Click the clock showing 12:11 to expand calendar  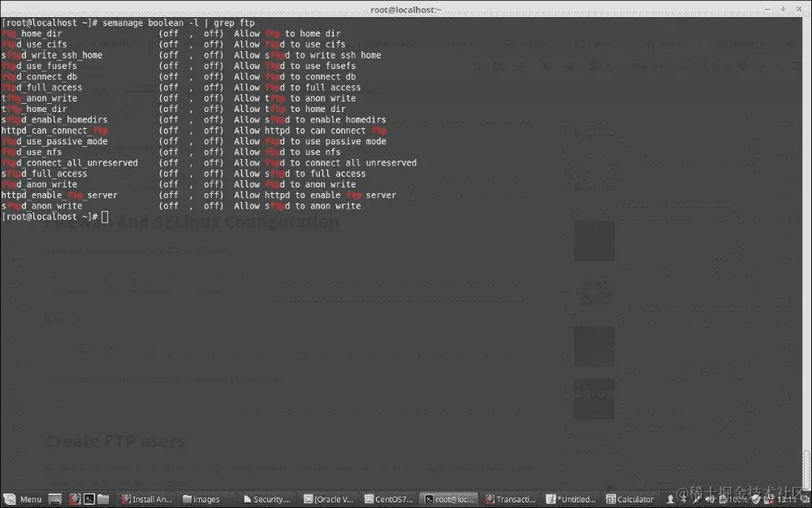[787, 499]
